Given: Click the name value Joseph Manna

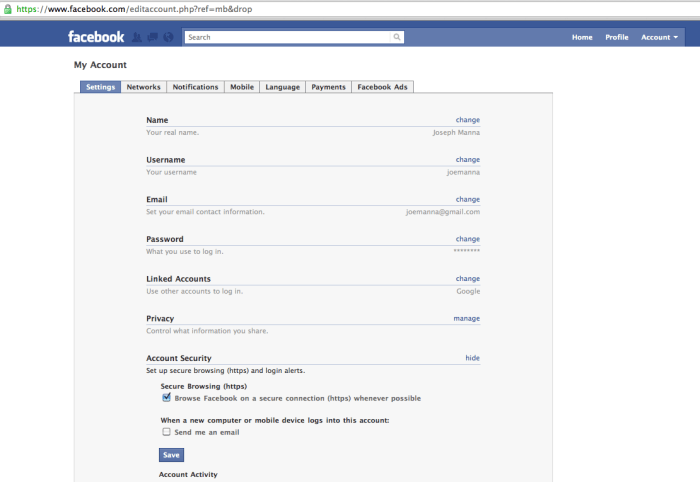Looking at the screenshot, I should (456, 133).
